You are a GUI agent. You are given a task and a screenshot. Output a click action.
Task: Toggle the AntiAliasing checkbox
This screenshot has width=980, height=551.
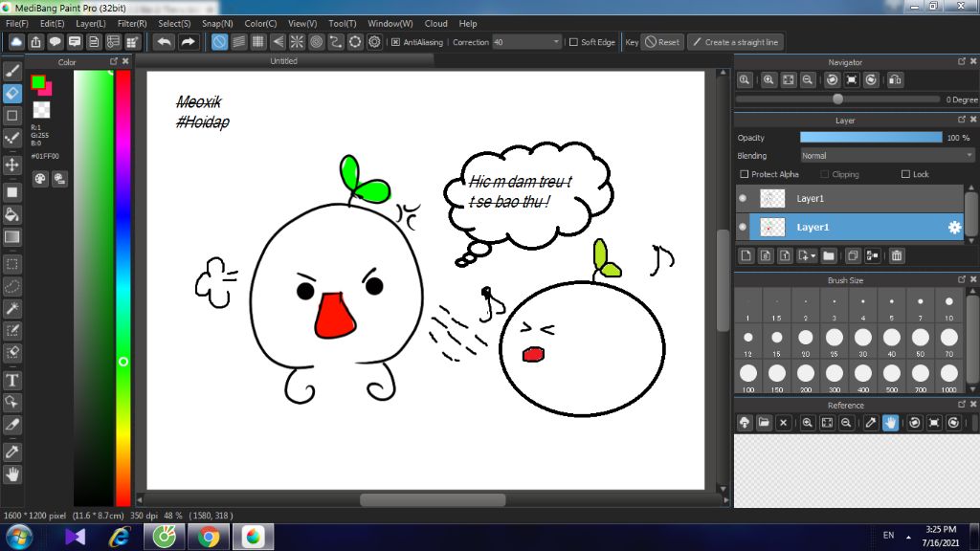pos(396,42)
